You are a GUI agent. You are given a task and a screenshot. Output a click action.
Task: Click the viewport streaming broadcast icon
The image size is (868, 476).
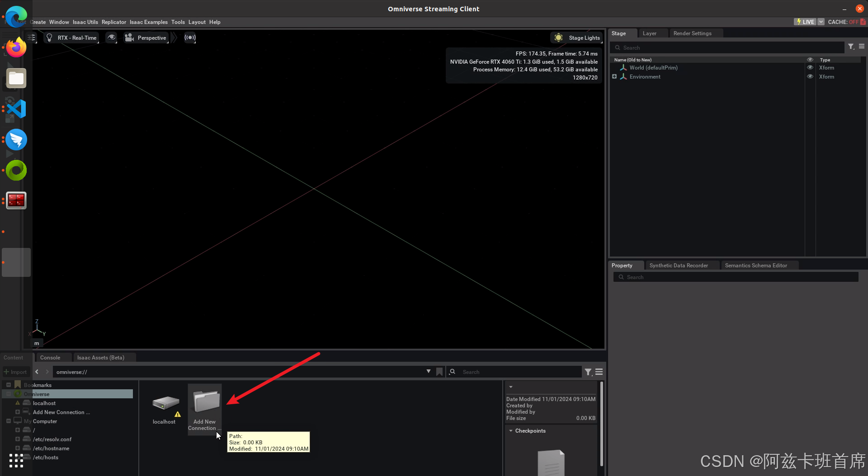pos(190,37)
